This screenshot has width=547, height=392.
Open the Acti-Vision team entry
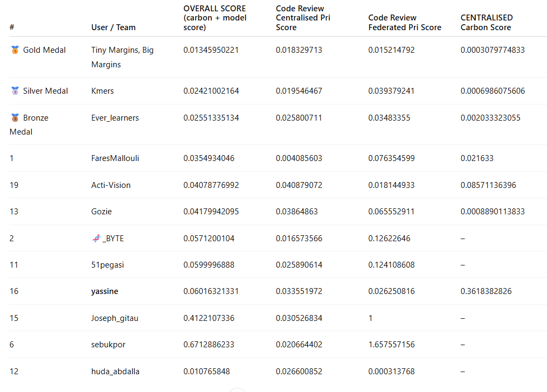coord(110,185)
